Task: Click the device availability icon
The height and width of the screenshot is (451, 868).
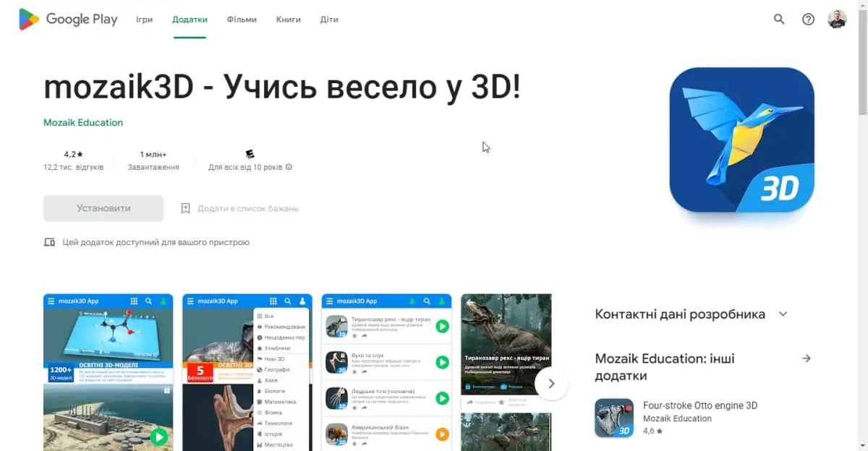Action: point(49,242)
